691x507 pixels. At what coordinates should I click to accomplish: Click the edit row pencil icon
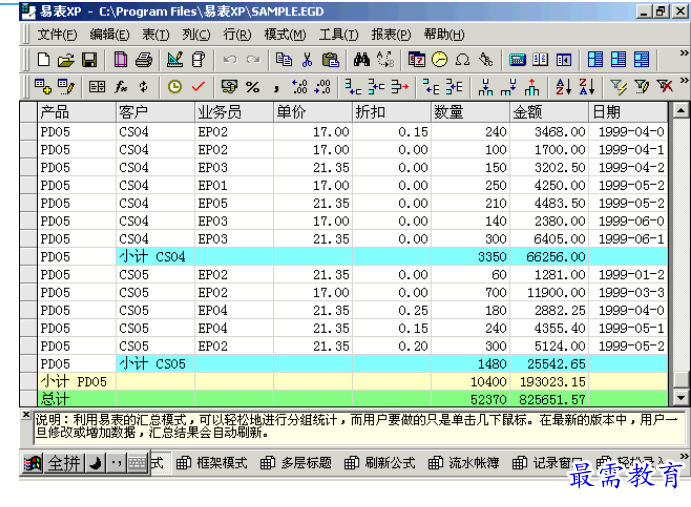pos(66,87)
